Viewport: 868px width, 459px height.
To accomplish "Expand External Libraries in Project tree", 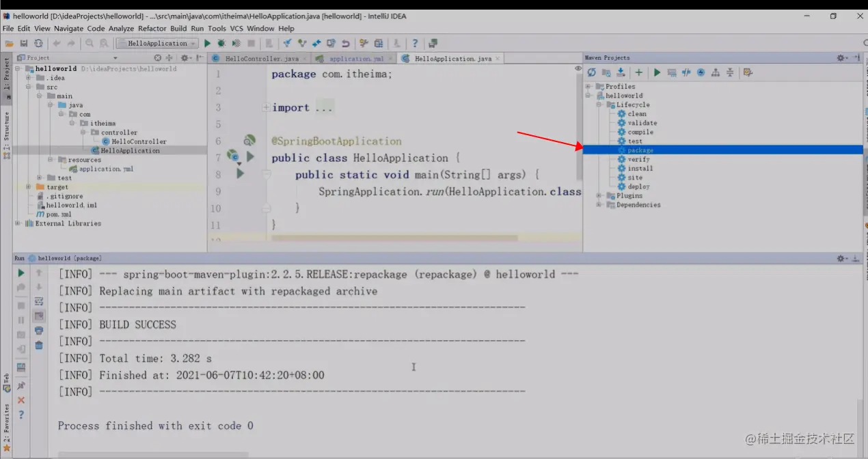I will pos(18,223).
